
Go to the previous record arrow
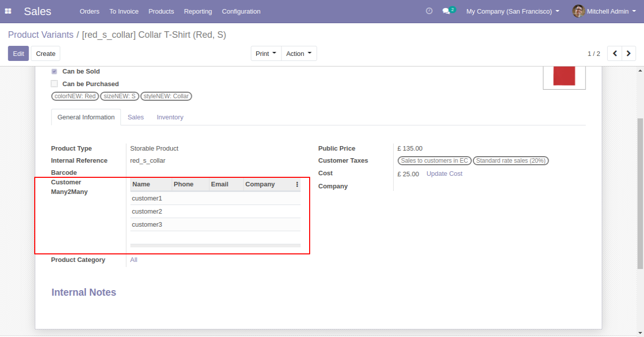[x=615, y=53]
